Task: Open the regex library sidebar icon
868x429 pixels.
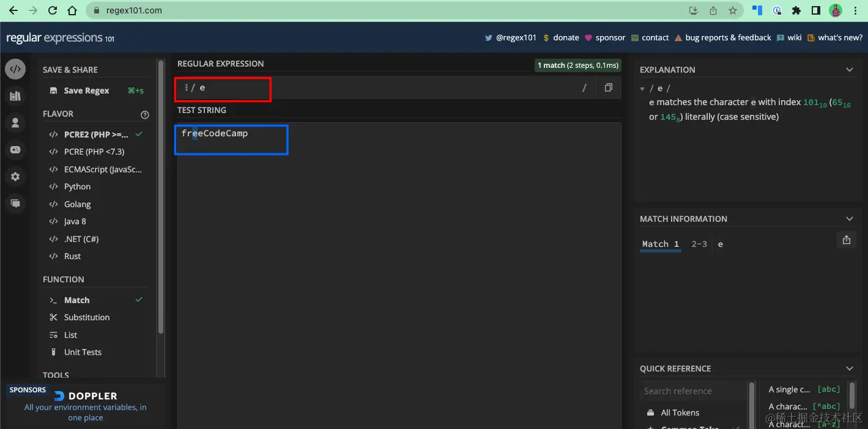Action: coord(15,96)
